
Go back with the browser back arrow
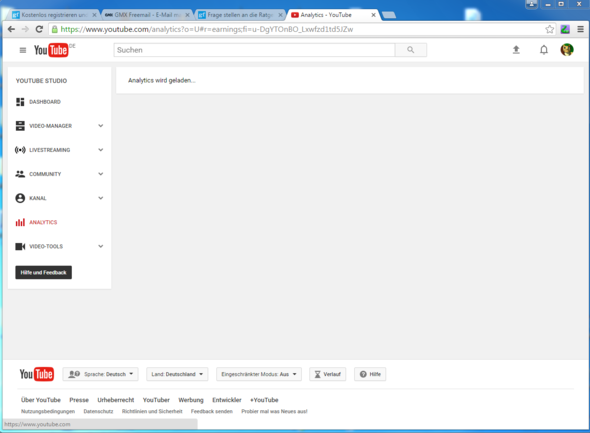[11, 29]
